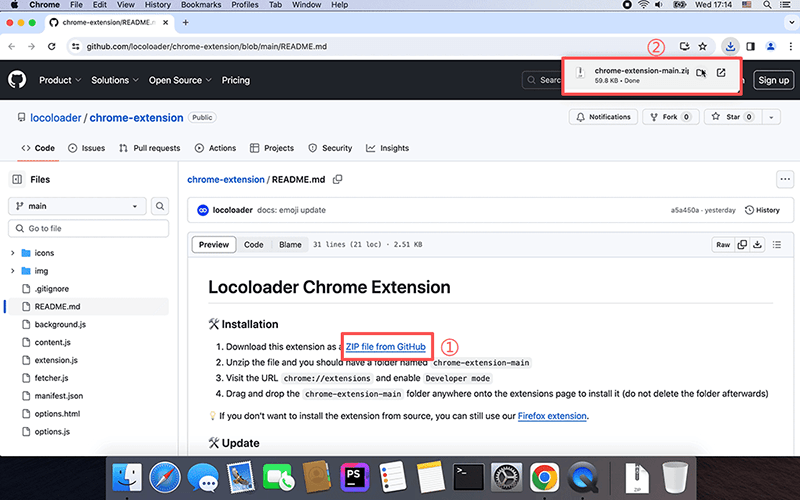The image size is (800, 500).
Task: Open the main branch dropdown
Action: pos(77,206)
